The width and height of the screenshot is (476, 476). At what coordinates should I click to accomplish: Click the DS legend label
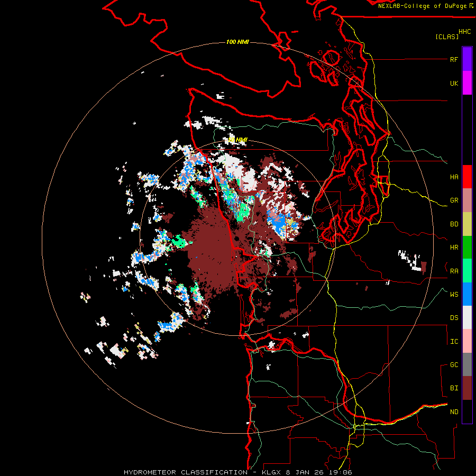point(454,318)
